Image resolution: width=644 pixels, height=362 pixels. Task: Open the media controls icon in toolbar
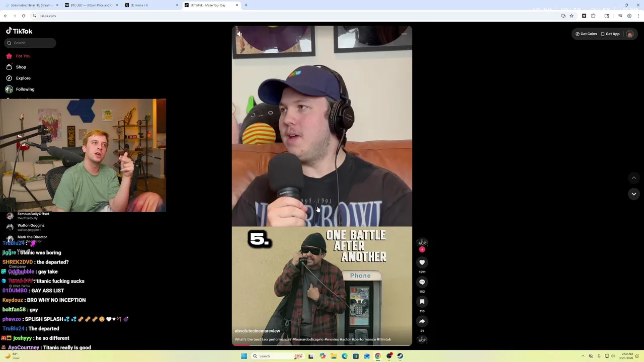[620, 16]
